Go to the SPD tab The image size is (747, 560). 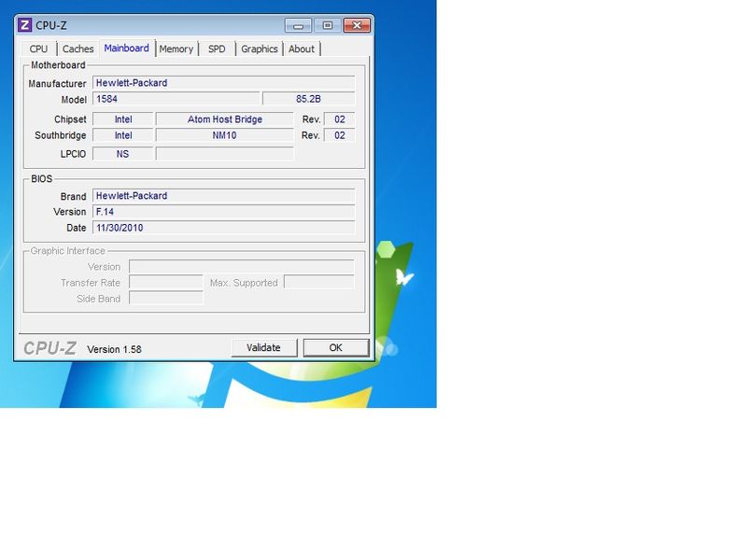217,49
